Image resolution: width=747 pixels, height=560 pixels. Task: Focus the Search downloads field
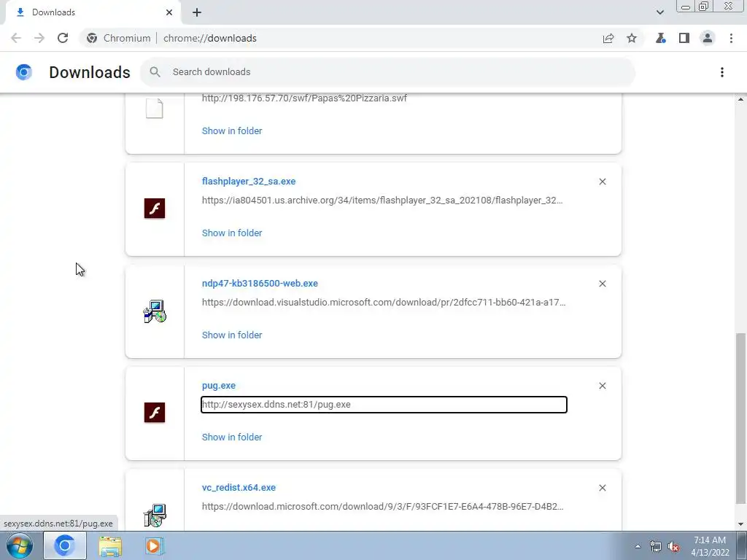[x=388, y=72]
